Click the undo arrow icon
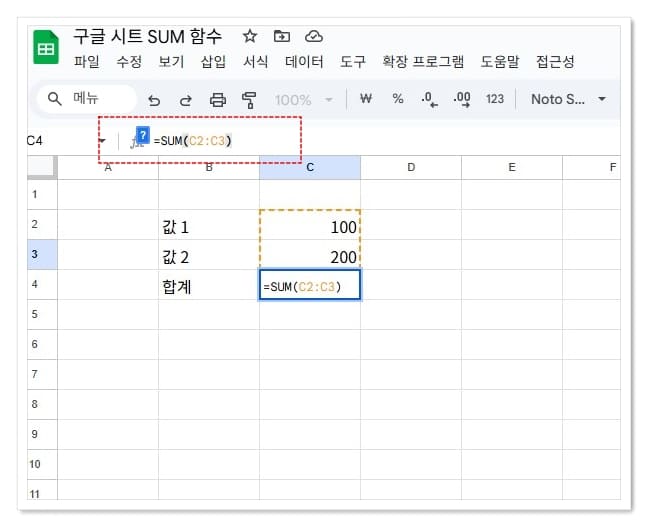 pyautogui.click(x=154, y=100)
